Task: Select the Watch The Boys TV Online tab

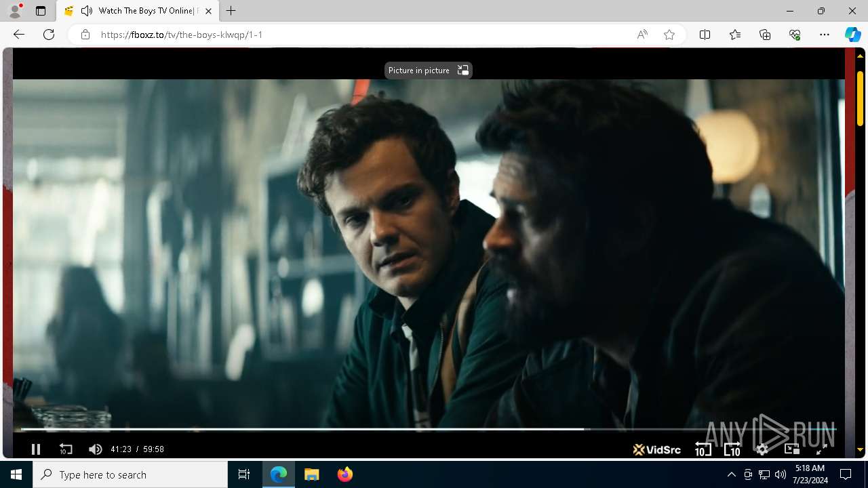Action: tap(139, 11)
